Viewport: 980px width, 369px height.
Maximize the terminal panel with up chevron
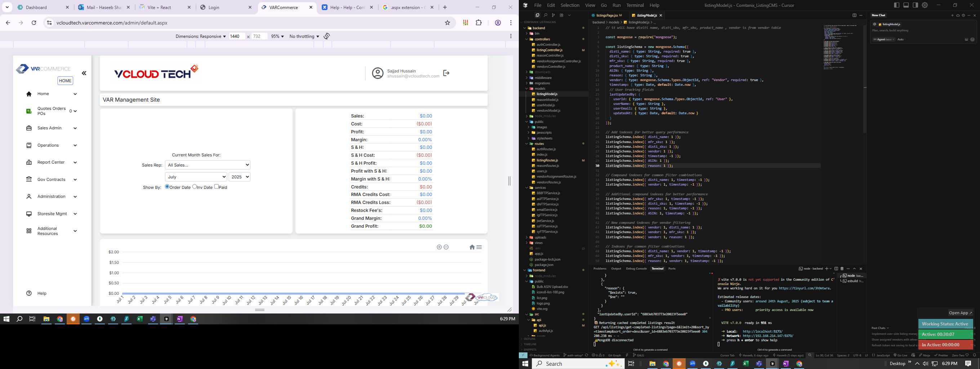tap(855, 269)
